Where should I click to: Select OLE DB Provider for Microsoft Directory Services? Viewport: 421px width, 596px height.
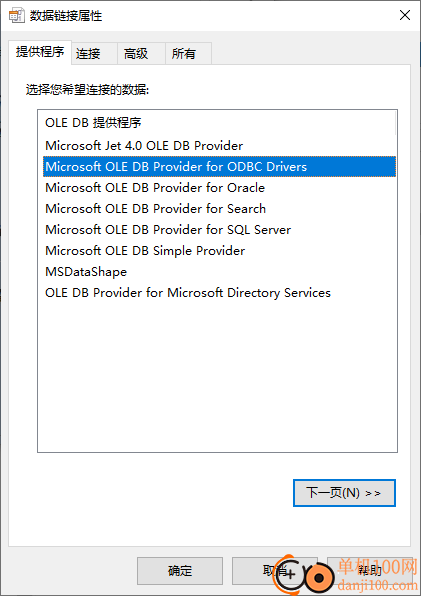[219, 293]
